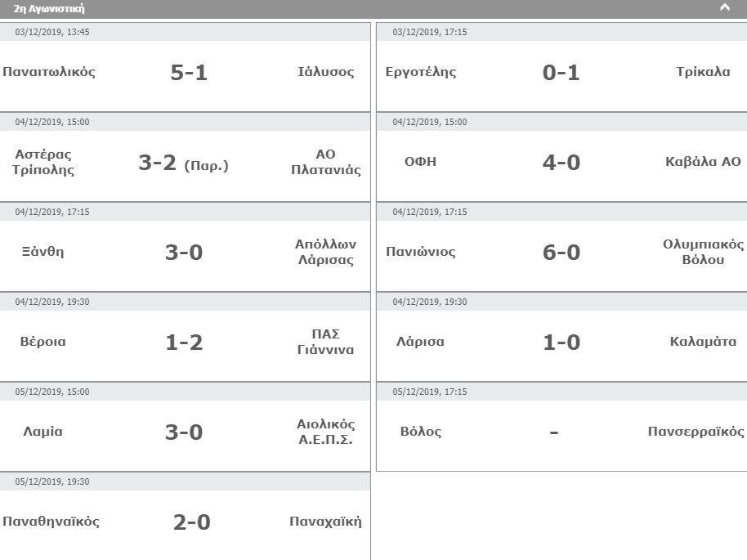Open the ΟΦΗ 4-0 score
Image resolution: width=747 pixels, height=560 pixels.
click(561, 163)
